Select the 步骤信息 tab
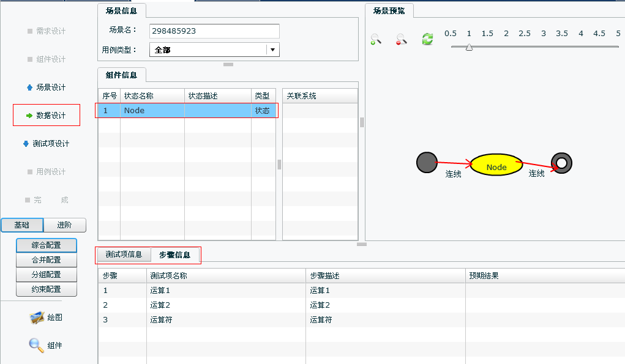Viewport: 625px width, 364px height. (x=174, y=254)
